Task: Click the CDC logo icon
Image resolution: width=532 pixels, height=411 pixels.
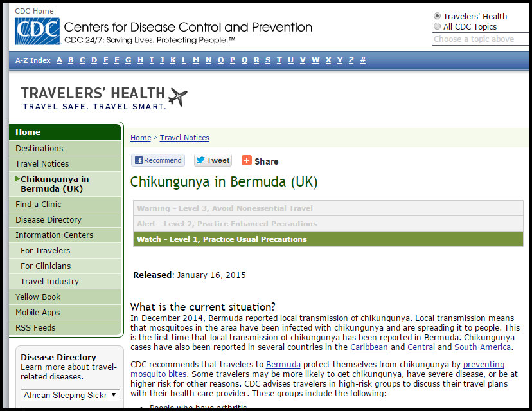Action: (x=37, y=32)
